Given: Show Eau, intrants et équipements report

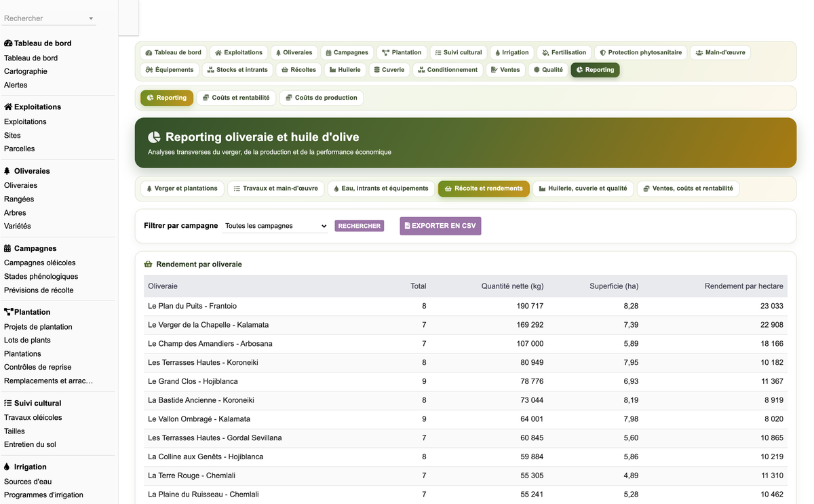Looking at the screenshot, I should coord(381,188).
